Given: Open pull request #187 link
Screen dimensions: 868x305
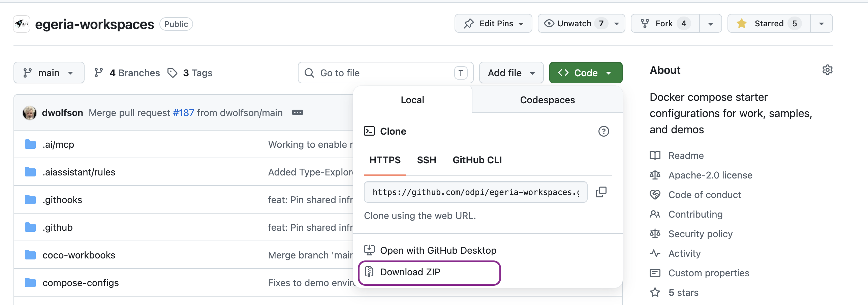Looking at the screenshot, I should click(x=183, y=113).
